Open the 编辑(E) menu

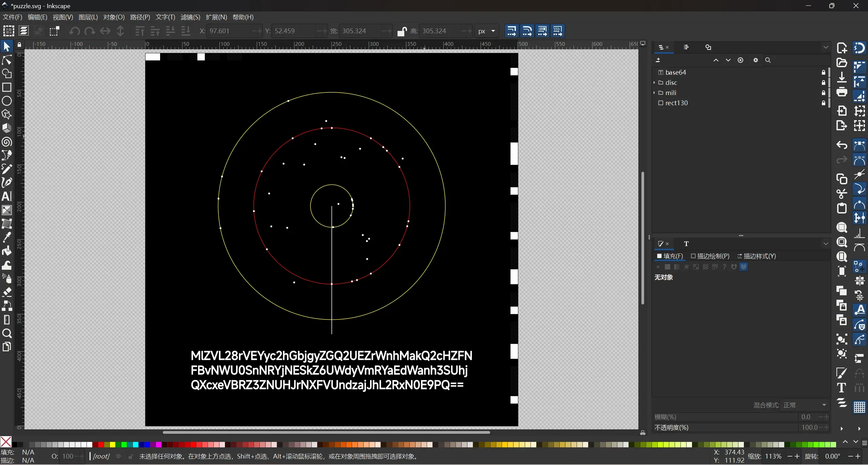click(x=37, y=17)
